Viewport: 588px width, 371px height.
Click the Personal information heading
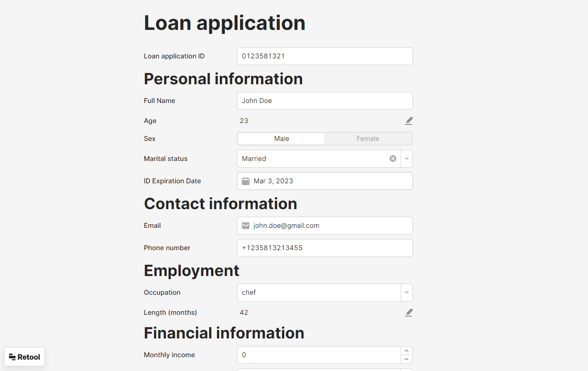click(x=223, y=79)
